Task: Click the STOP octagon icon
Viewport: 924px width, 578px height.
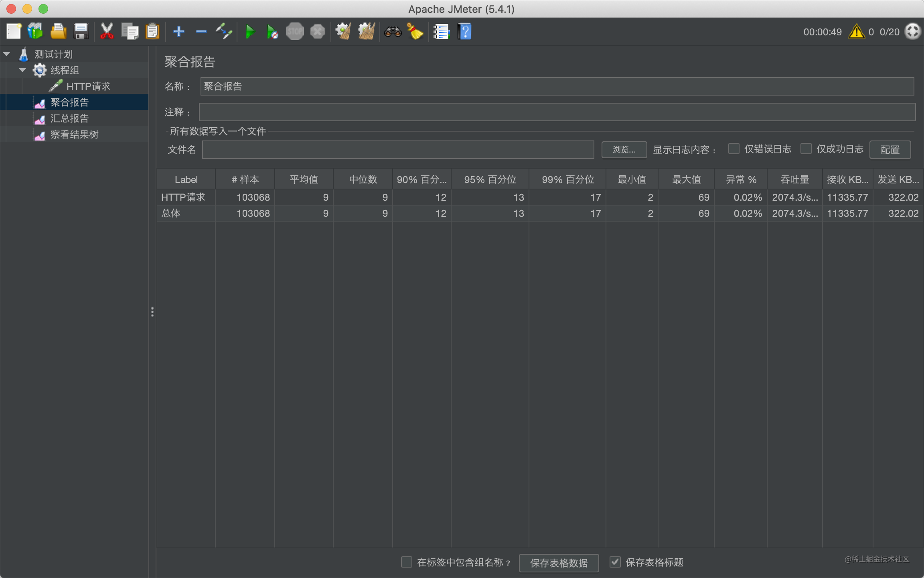Action: [x=295, y=31]
